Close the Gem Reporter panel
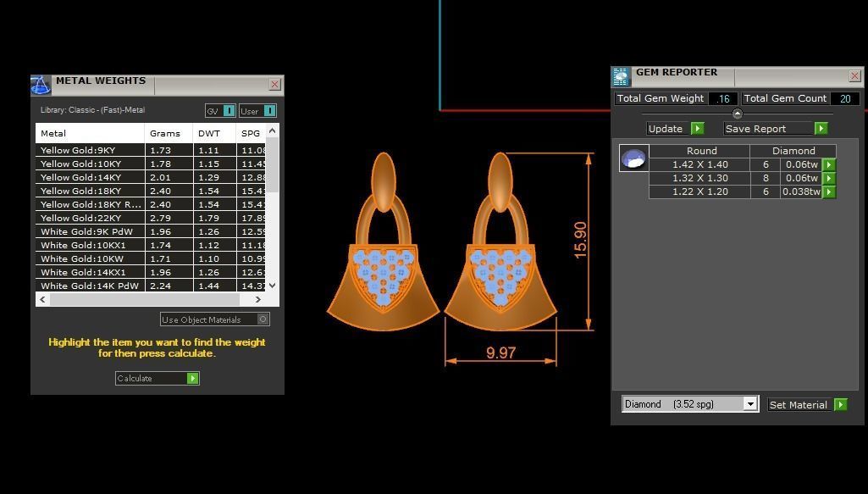 coord(854,75)
